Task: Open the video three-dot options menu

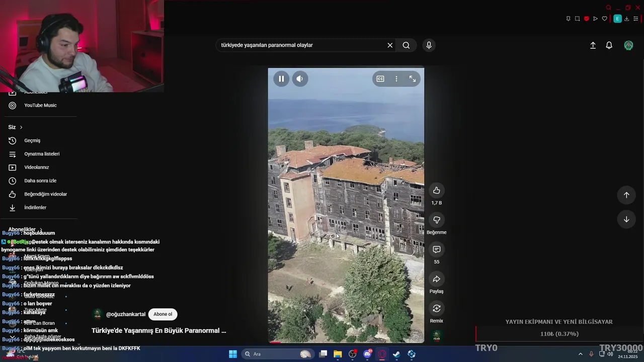Action: coord(396,79)
